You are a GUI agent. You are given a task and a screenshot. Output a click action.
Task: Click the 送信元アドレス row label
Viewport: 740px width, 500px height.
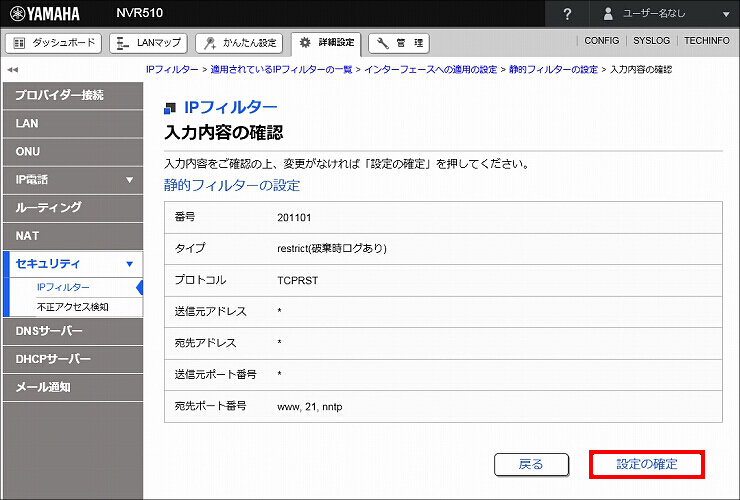click(x=210, y=312)
